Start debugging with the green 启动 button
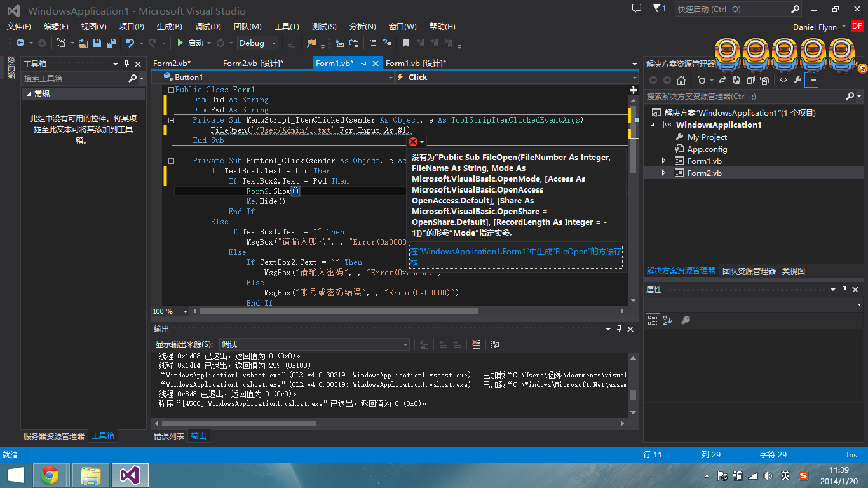 pyautogui.click(x=191, y=43)
